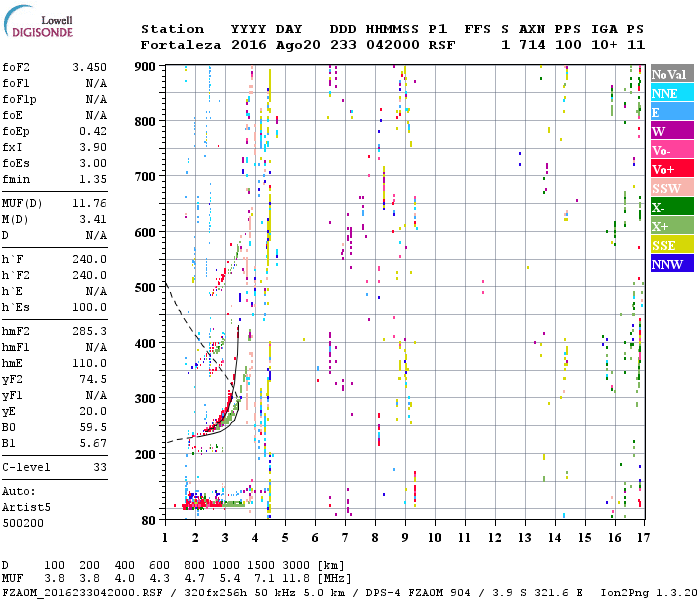Click the hmE value 110.0
The image size is (700, 600).
(x=89, y=363)
